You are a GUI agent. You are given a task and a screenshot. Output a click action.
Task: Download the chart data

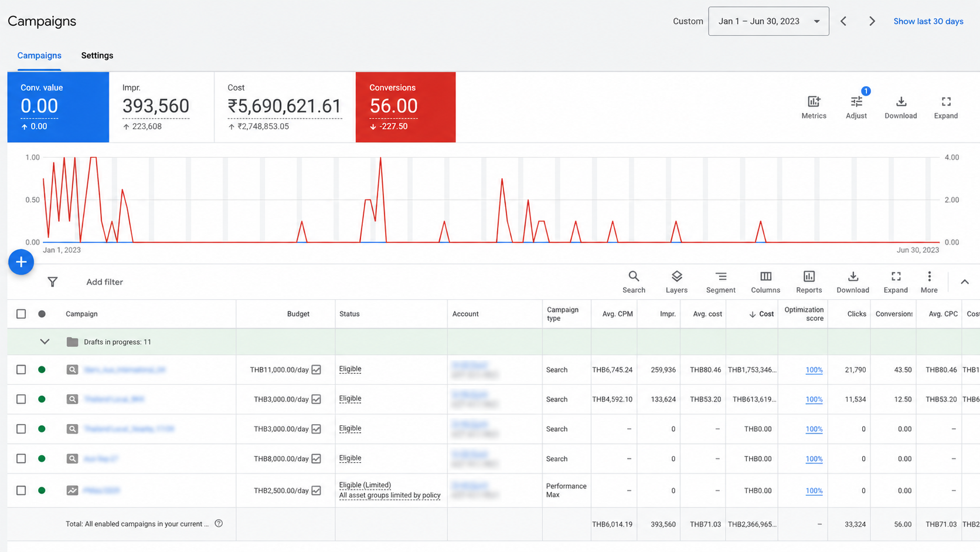(901, 107)
